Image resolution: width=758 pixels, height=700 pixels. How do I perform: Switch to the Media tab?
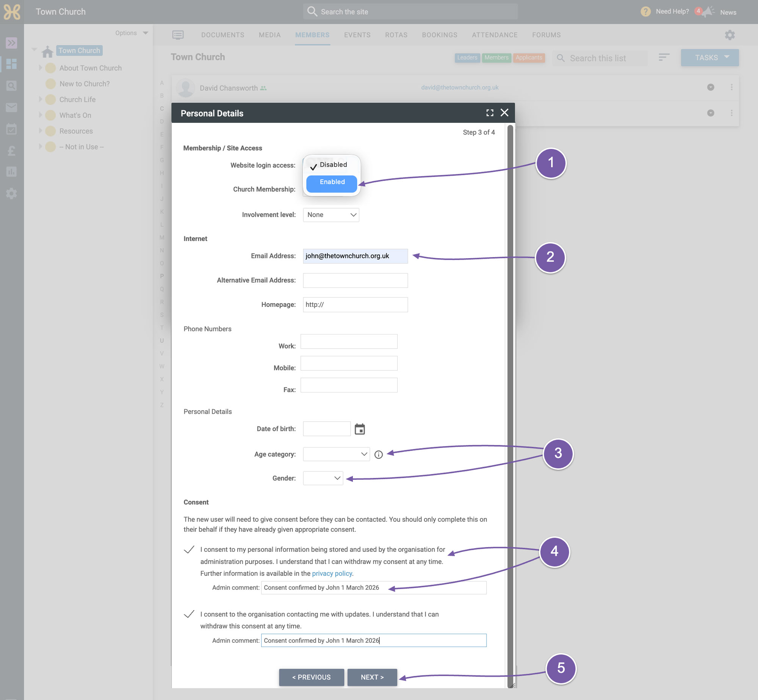click(270, 35)
